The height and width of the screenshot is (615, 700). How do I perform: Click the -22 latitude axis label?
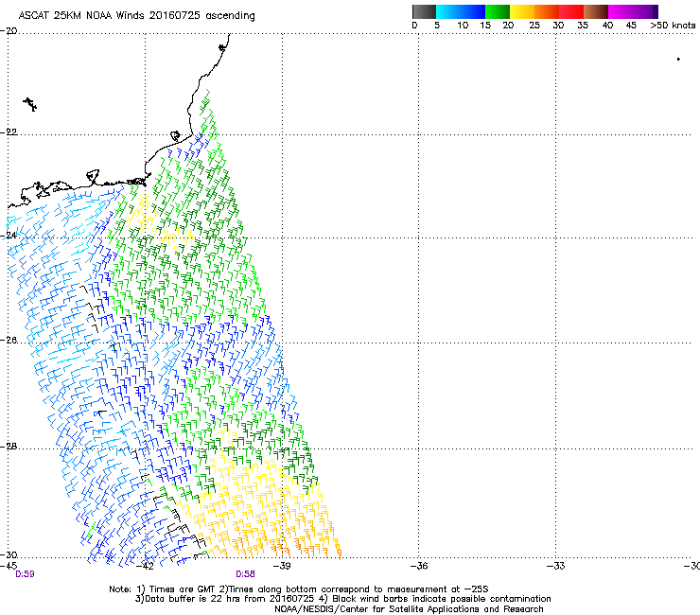click(9, 132)
